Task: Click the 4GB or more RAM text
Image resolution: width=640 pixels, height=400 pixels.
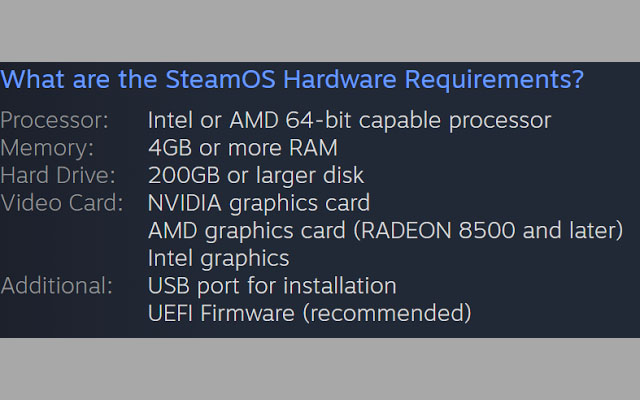Action: tap(242, 148)
